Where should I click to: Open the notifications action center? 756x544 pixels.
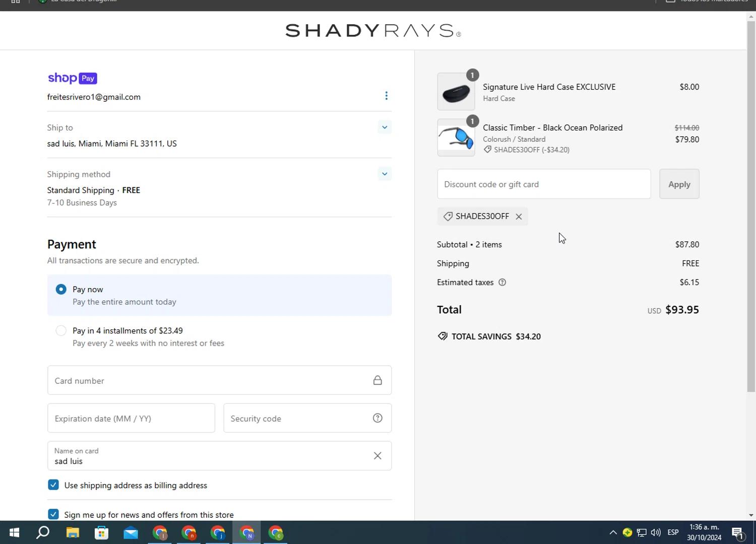pos(738,532)
